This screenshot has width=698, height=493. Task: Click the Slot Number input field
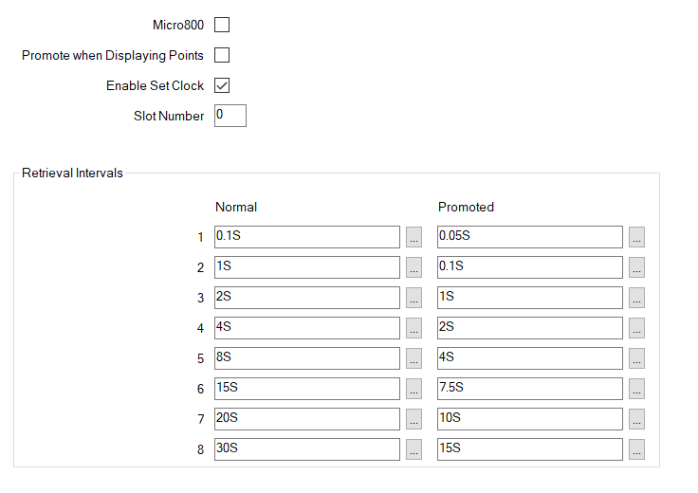pos(230,116)
